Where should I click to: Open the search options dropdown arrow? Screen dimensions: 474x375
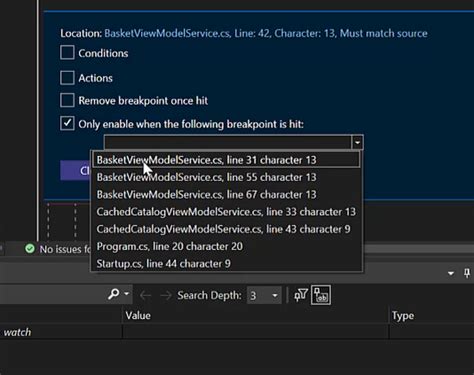pos(127,294)
